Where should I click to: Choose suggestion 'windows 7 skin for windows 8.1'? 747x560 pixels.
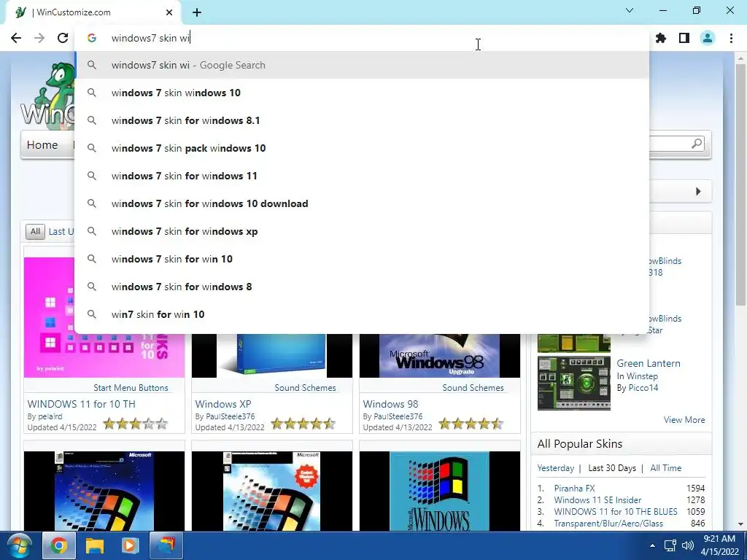click(362, 120)
